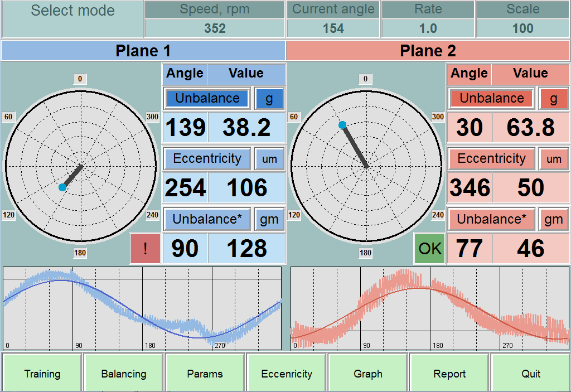Open the Params settings

tap(205, 374)
